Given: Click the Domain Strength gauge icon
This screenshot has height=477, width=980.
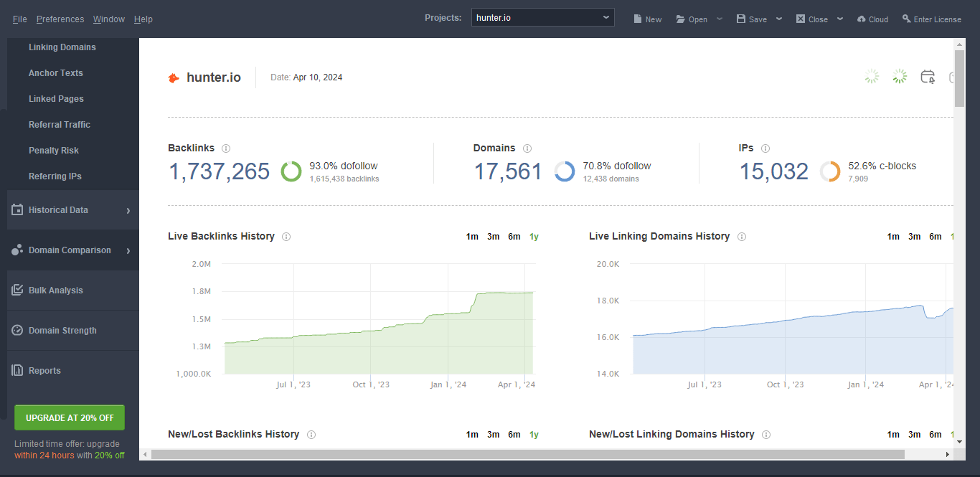Looking at the screenshot, I should [17, 331].
